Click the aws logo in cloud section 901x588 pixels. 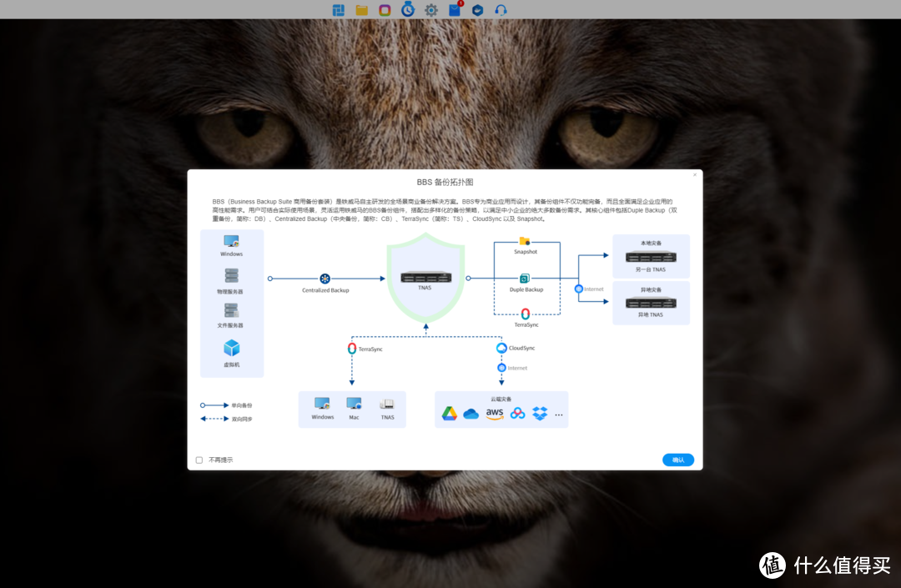[x=495, y=414]
